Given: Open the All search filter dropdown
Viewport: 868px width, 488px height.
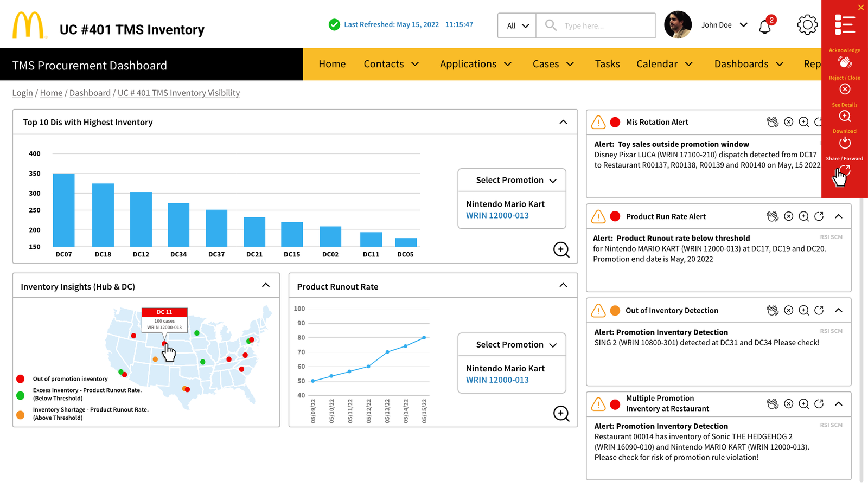Looking at the screenshot, I should 517,25.
